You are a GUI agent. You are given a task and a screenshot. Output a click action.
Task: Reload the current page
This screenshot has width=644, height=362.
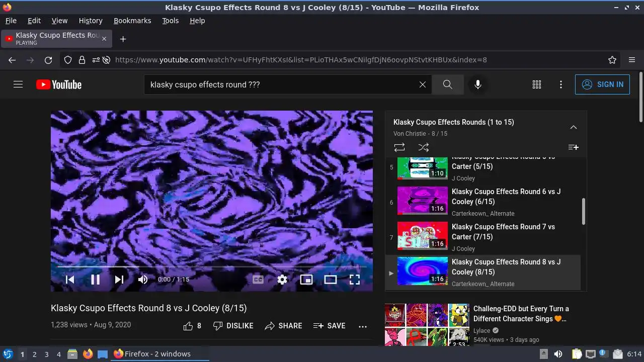[x=48, y=60]
